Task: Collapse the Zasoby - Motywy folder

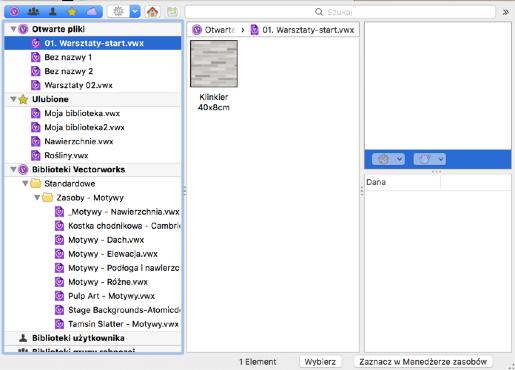Action: (37, 198)
